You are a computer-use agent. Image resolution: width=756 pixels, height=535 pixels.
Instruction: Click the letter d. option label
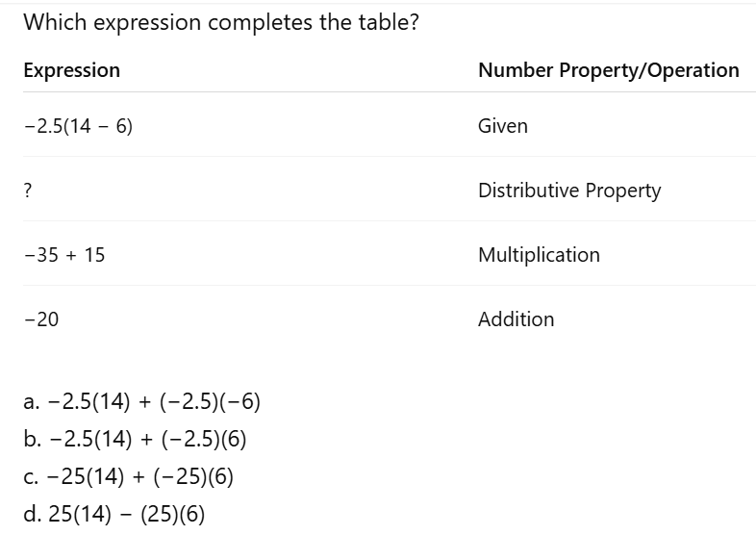[32, 514]
